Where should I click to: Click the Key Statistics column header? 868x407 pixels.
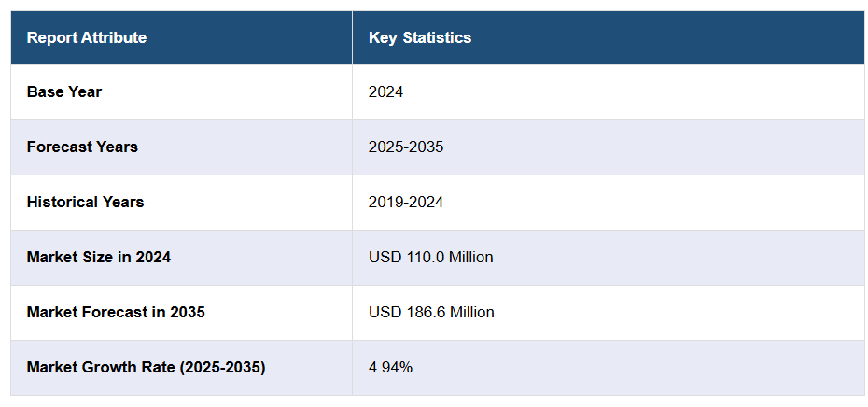pos(420,38)
